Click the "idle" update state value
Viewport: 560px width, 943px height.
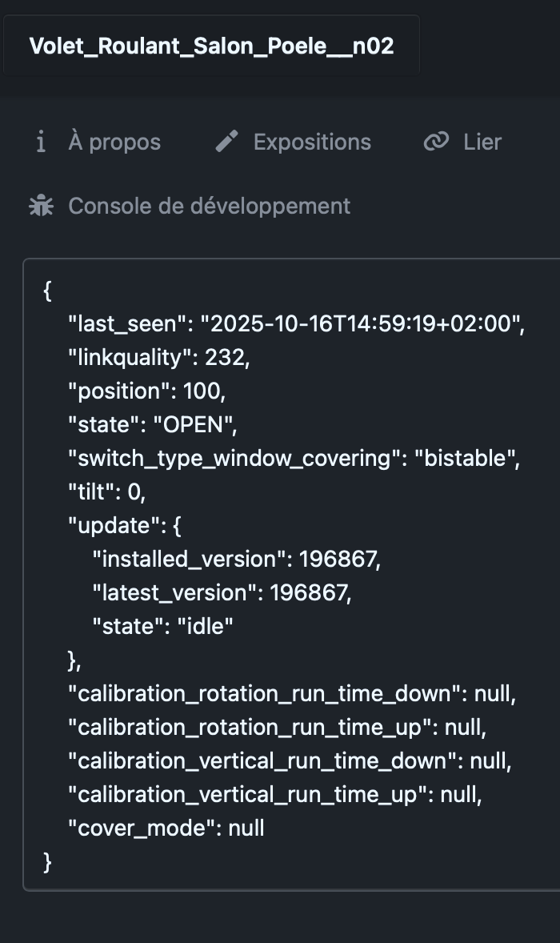pos(206,627)
